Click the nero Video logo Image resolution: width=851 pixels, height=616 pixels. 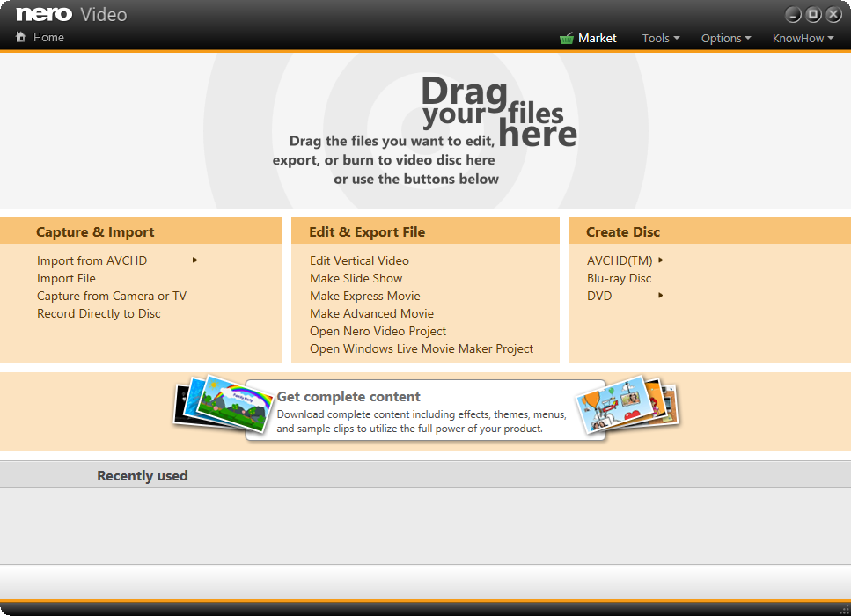coord(71,15)
